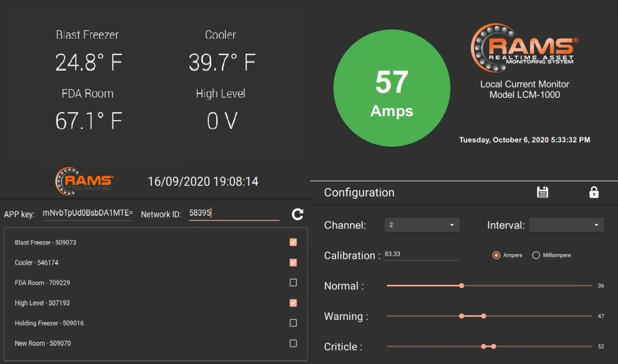Click the Blast Freezer - 509073 list label
This screenshot has width=618, height=364.
(x=45, y=242)
